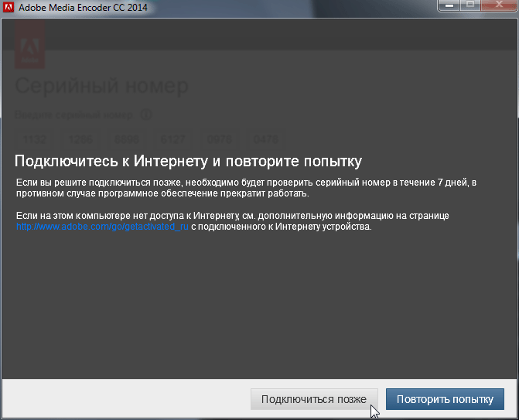The width and height of the screenshot is (519, 420).
Task: Maximize the Adobe Media Encoder window
Action: [470, 5]
